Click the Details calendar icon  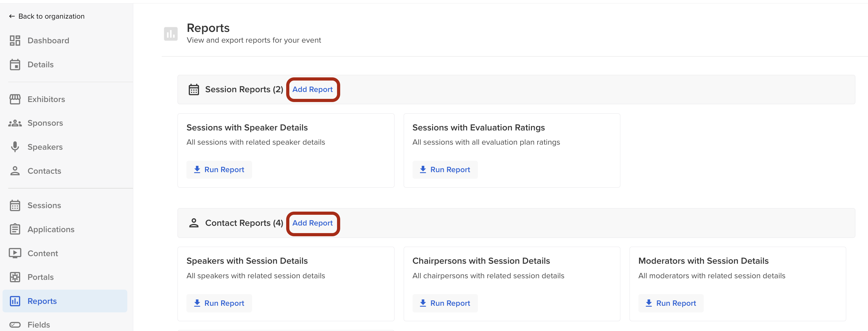(x=15, y=64)
